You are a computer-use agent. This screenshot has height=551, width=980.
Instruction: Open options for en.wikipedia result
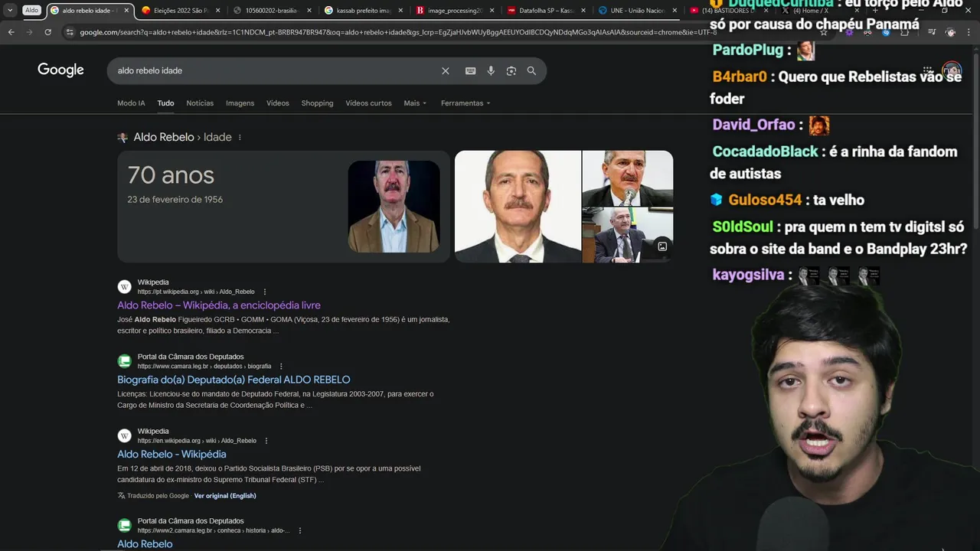pyautogui.click(x=266, y=441)
